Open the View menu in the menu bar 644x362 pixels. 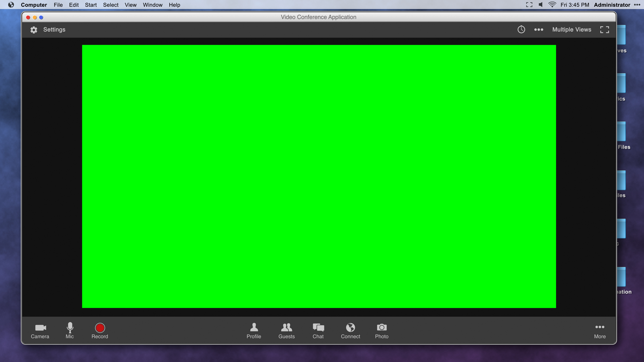(130, 5)
